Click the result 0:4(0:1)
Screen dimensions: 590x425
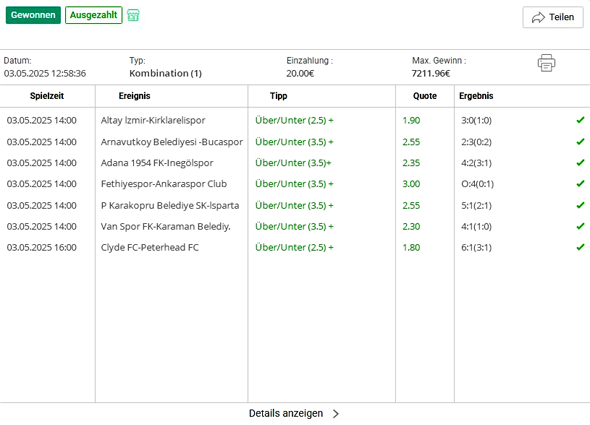[x=477, y=184]
